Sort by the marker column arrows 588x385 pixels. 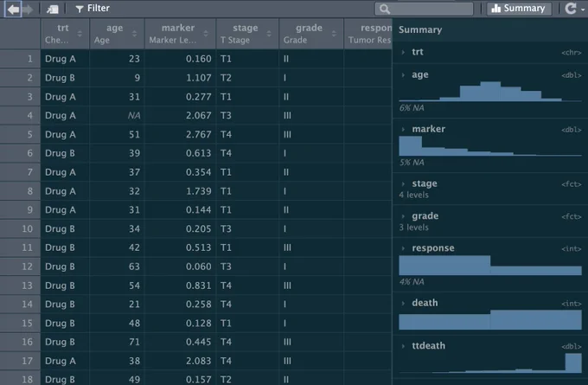pyautogui.click(x=206, y=34)
